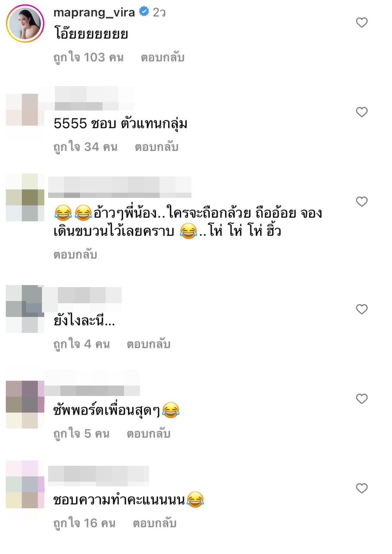Reply to the "ซัพพอร์ตเพื่อนสุดๆ" comment

coord(149,434)
